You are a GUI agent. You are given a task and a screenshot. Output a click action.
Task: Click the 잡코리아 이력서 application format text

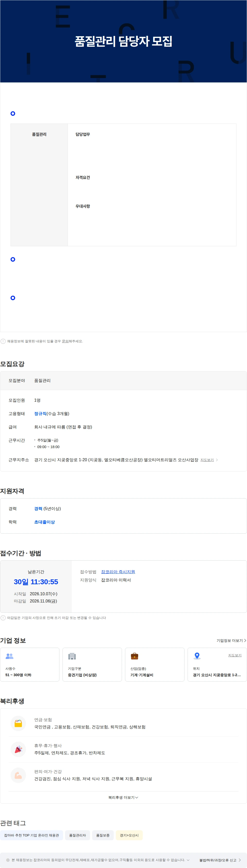(x=116, y=580)
